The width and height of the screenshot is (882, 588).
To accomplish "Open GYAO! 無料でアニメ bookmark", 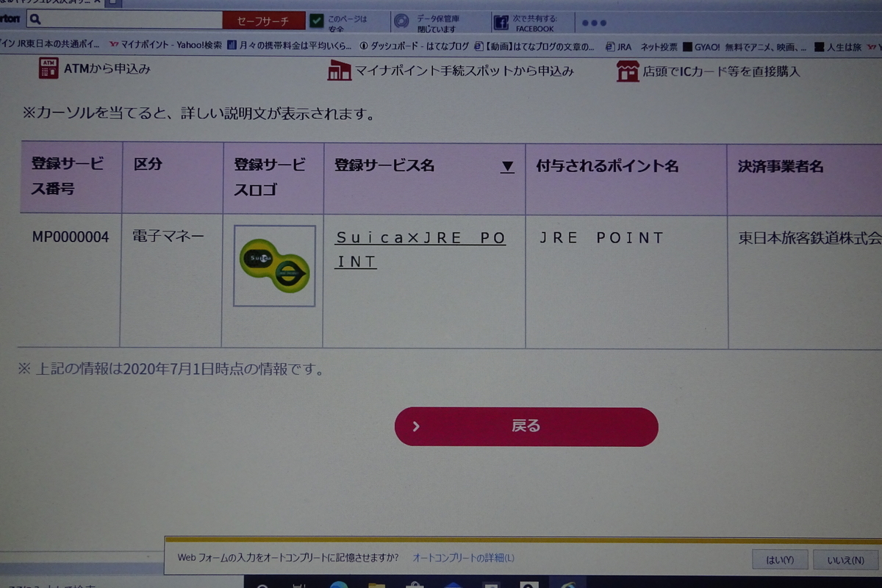I will [x=745, y=47].
